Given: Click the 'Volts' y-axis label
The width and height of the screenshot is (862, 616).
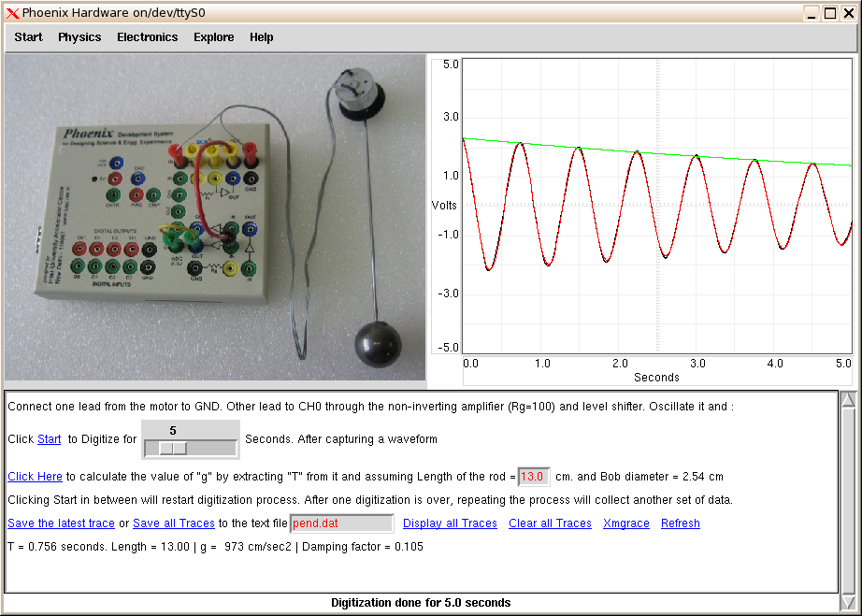Looking at the screenshot, I should click(444, 206).
